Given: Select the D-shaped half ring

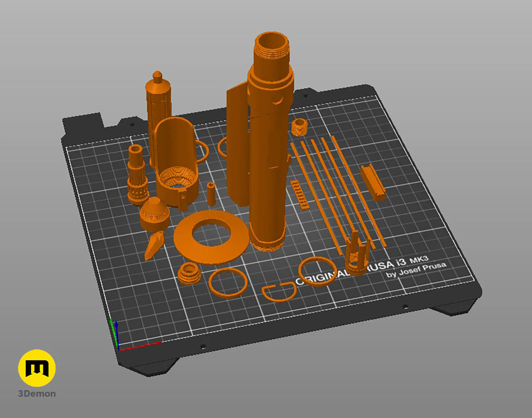Looking at the screenshot, I should click(279, 291).
